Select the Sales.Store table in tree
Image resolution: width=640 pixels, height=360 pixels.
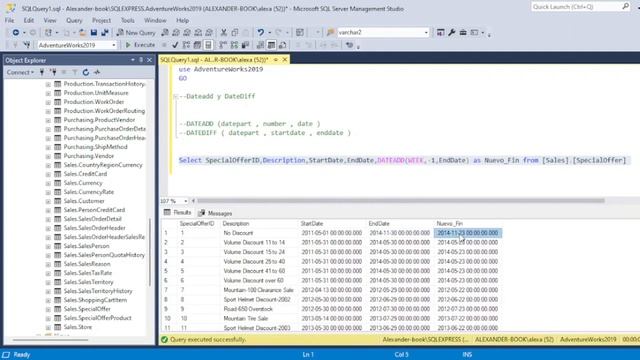(78, 327)
